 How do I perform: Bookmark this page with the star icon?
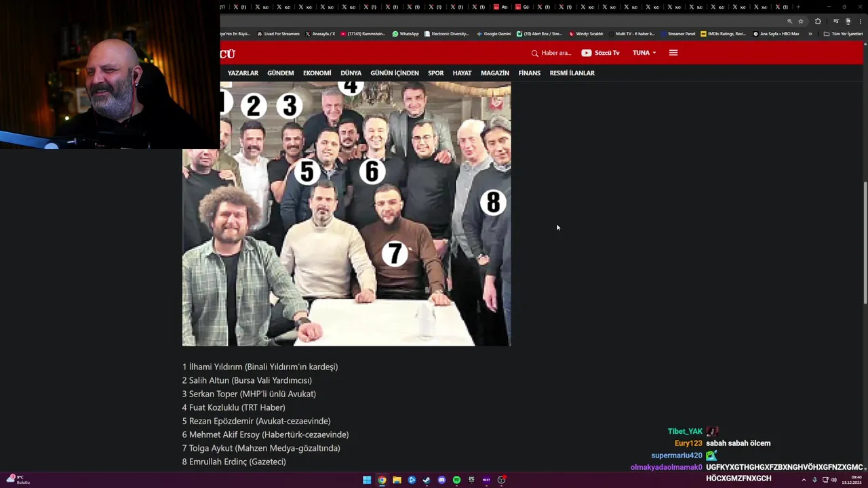(801, 21)
